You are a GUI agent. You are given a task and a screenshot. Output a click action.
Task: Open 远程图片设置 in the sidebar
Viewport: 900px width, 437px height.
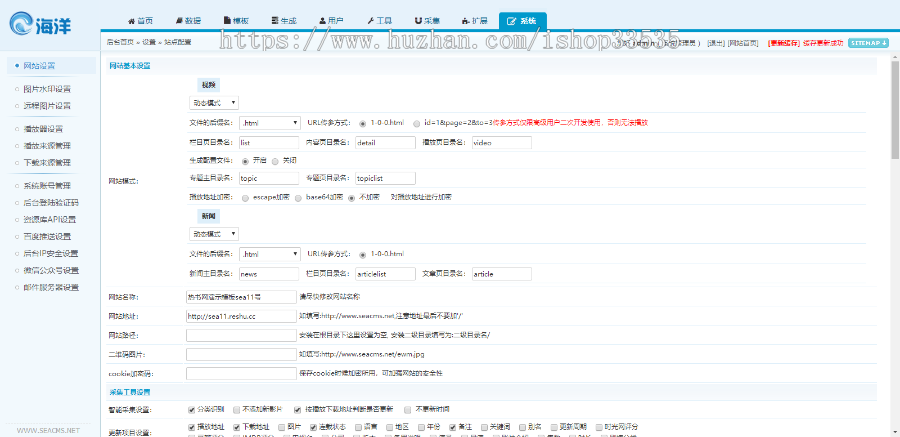click(x=47, y=106)
